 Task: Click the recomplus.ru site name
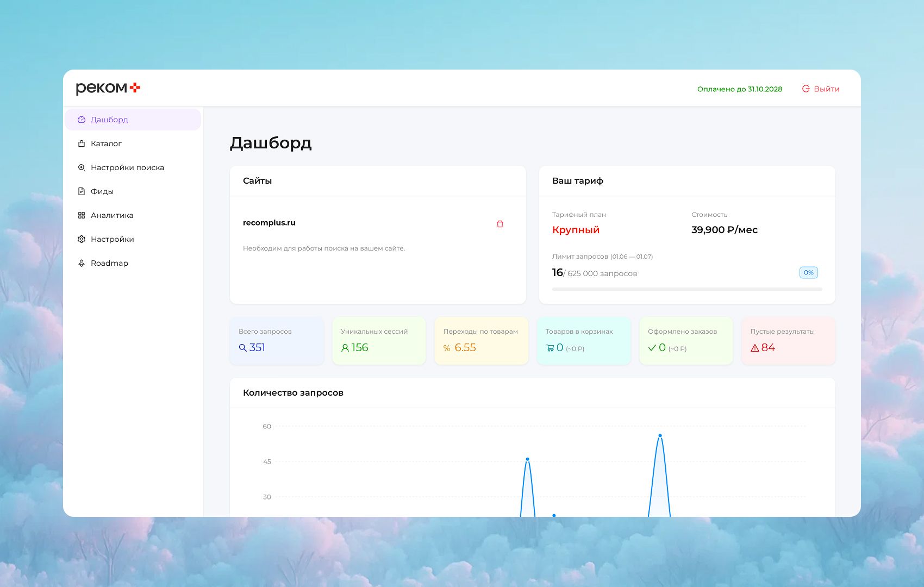(x=269, y=223)
